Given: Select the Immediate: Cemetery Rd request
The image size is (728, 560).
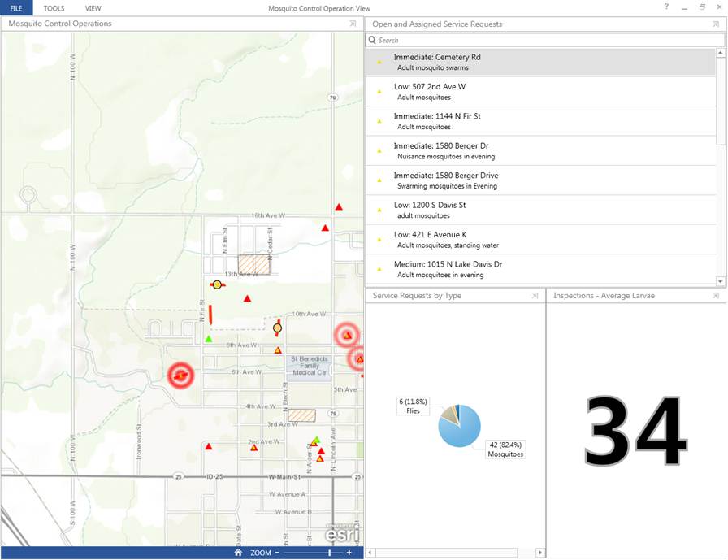Looking at the screenshot, I should click(x=541, y=62).
